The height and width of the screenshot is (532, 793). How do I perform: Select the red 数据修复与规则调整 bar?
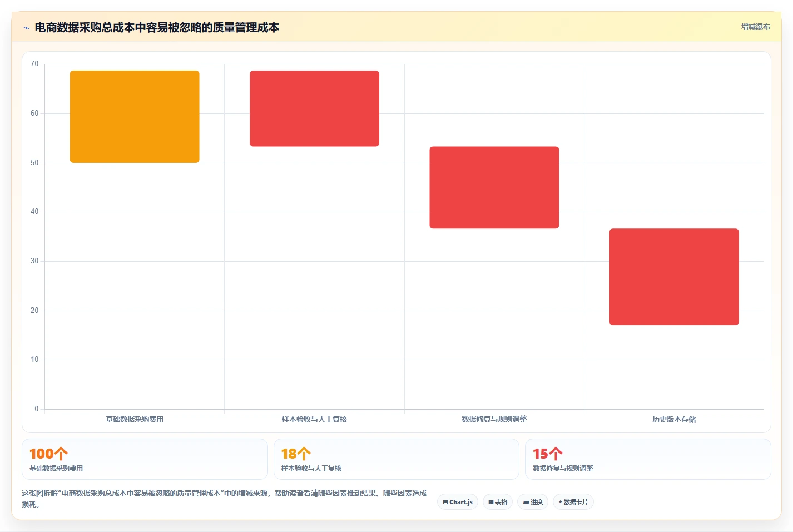pyautogui.click(x=494, y=187)
